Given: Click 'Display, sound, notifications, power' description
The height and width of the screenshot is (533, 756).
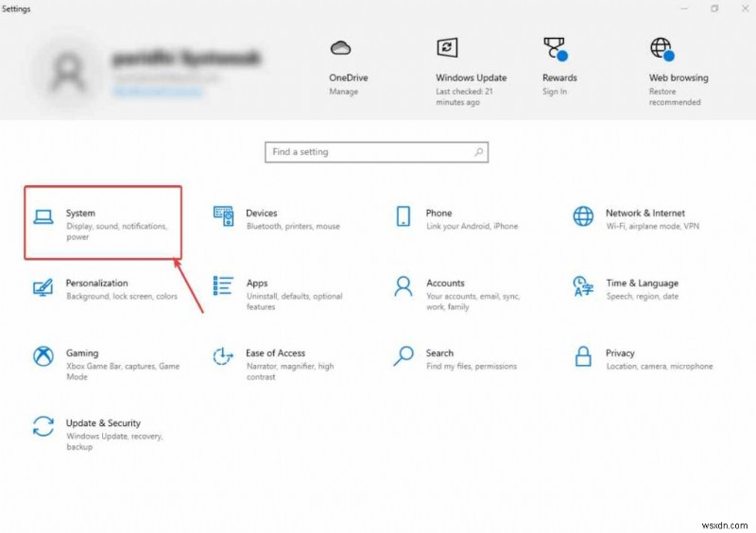Looking at the screenshot, I should (x=116, y=232).
